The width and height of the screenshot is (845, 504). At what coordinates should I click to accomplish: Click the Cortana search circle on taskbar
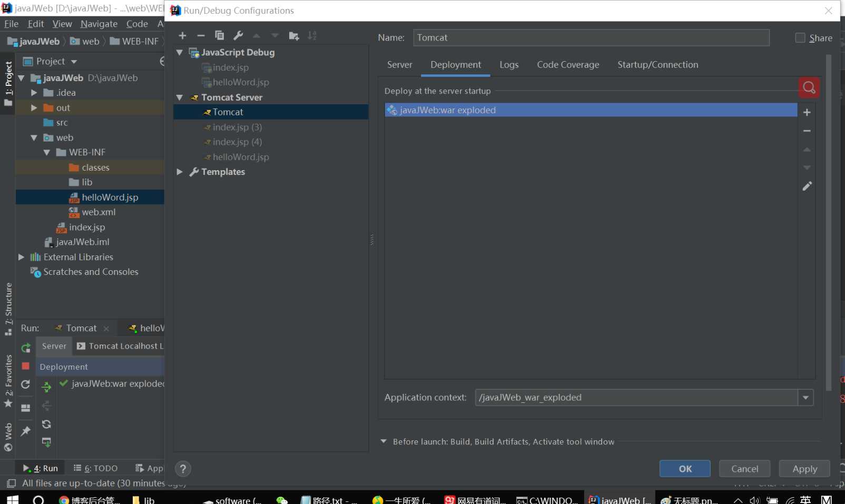pos(38,499)
